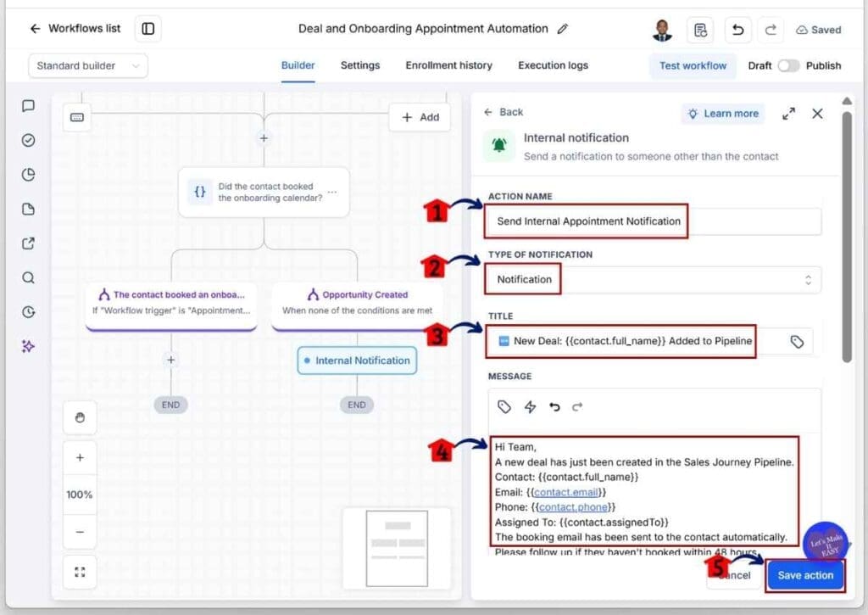
Task: Add a step with plus above condition
Action: tap(264, 138)
